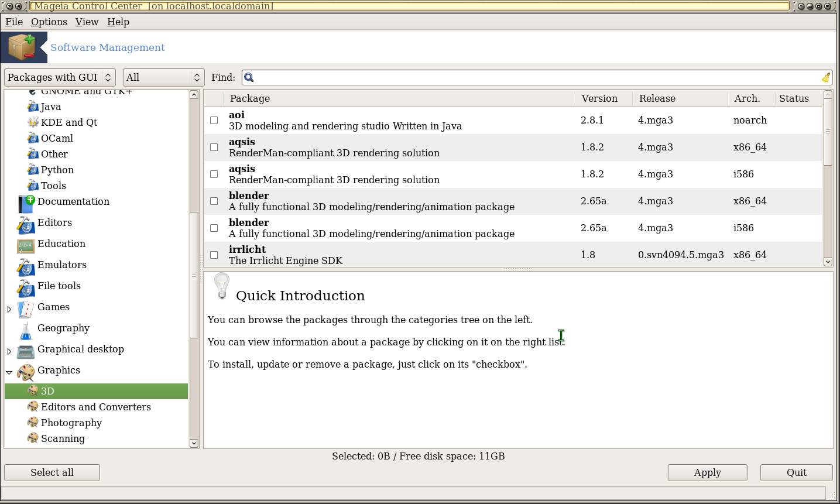Click the Emulators category icon

tap(26, 267)
